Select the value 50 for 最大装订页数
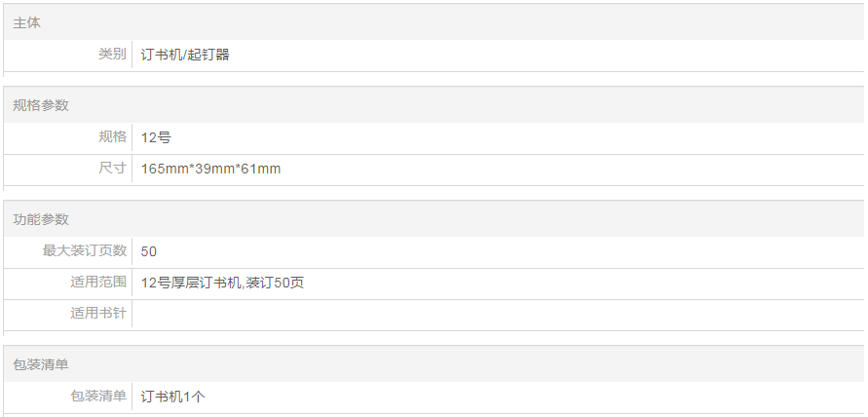Viewport: 868px width, 417px height. 149,251
